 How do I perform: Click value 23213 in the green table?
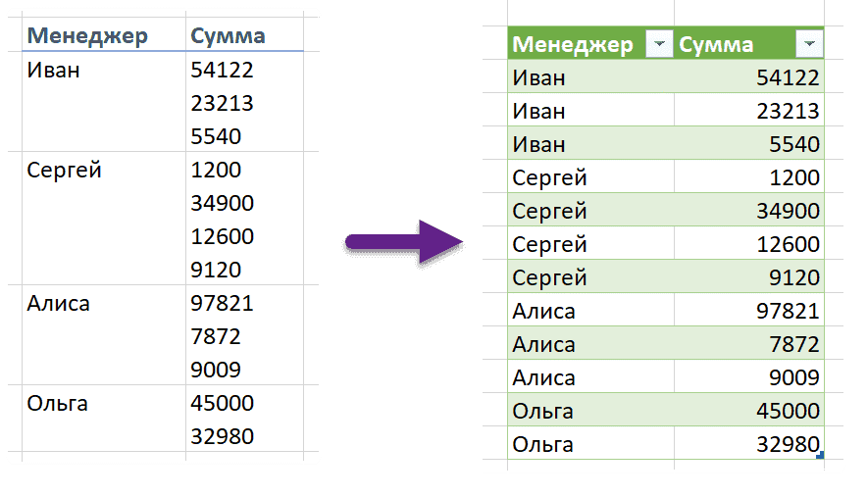coord(788,111)
